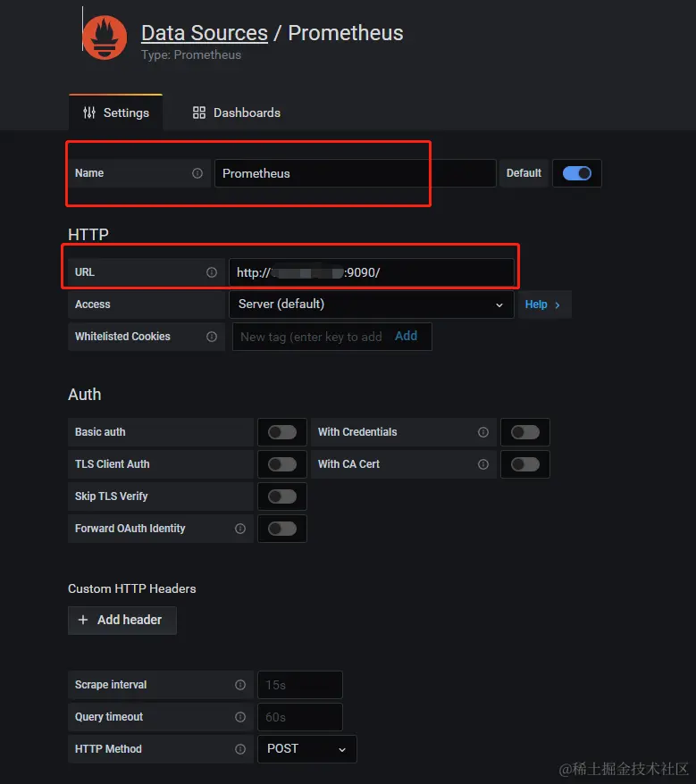
Task: Click info icon next to URL label
Action: tap(212, 272)
